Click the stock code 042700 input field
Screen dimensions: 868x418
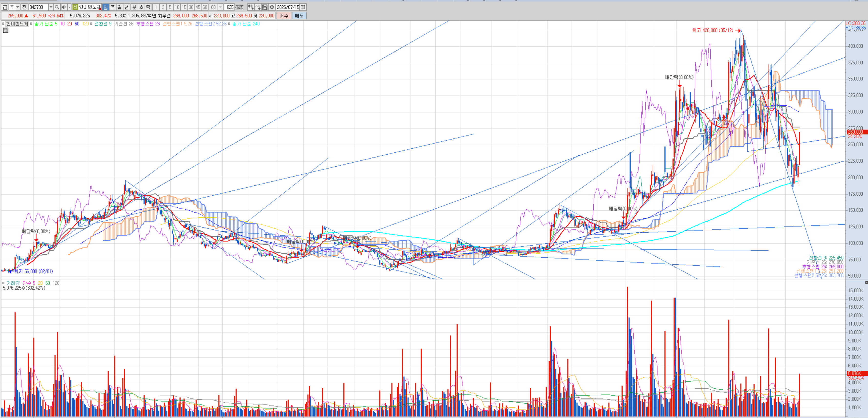38,7
